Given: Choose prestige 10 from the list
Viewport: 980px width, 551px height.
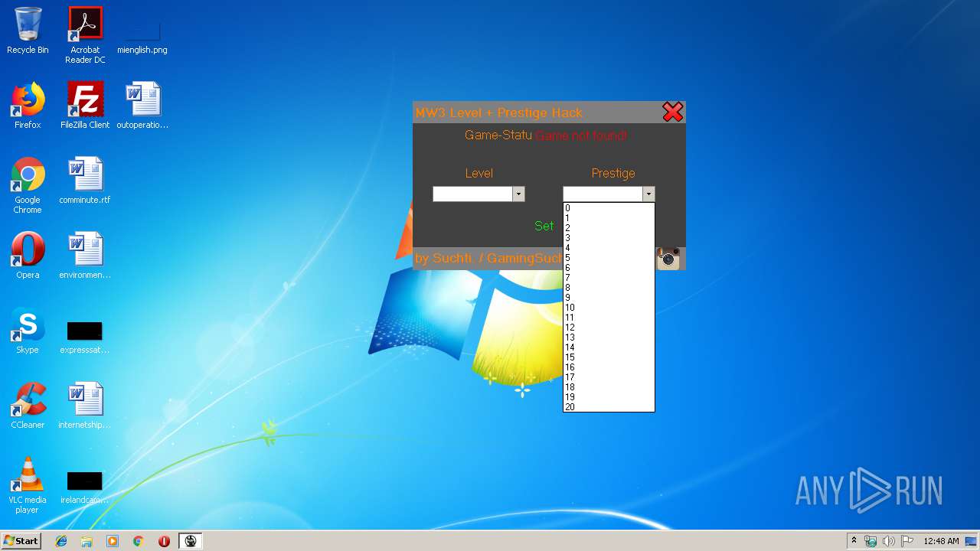Looking at the screenshot, I should pyautogui.click(x=609, y=308).
